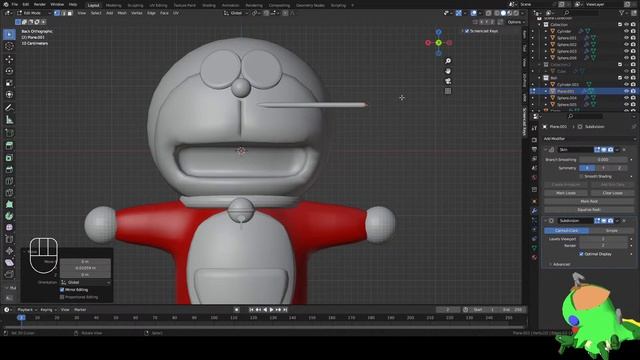Switch to the Layout workspace tab
The image size is (640, 360).
click(x=93, y=5)
